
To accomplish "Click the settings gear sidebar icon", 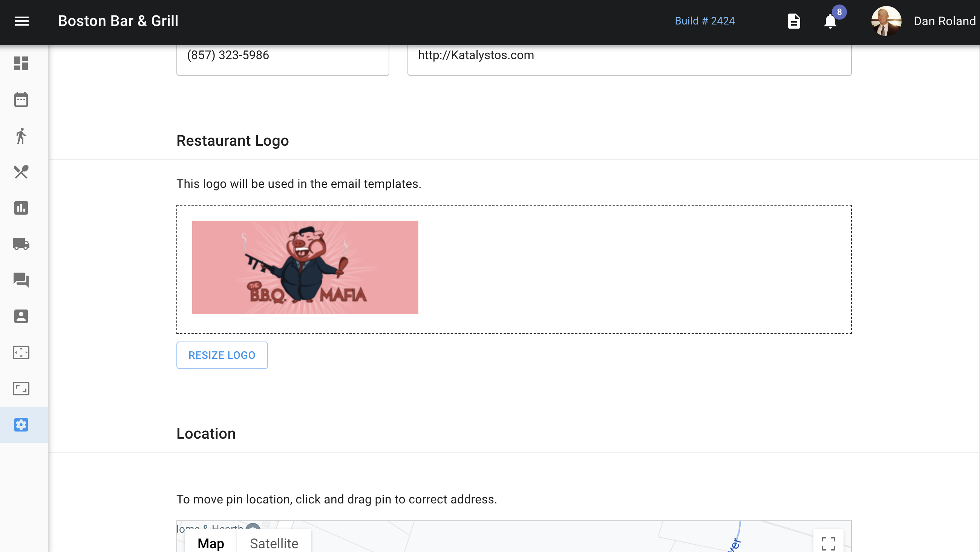I will pos(21,425).
